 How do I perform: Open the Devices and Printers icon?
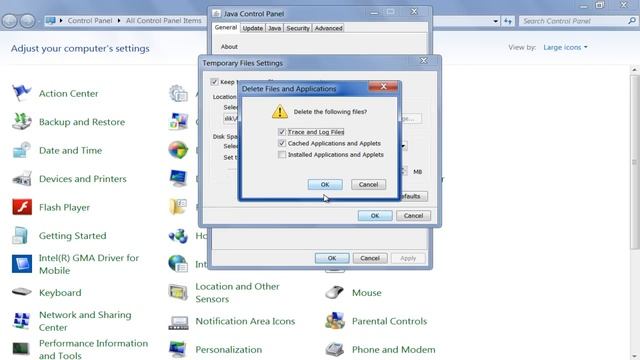(21, 179)
